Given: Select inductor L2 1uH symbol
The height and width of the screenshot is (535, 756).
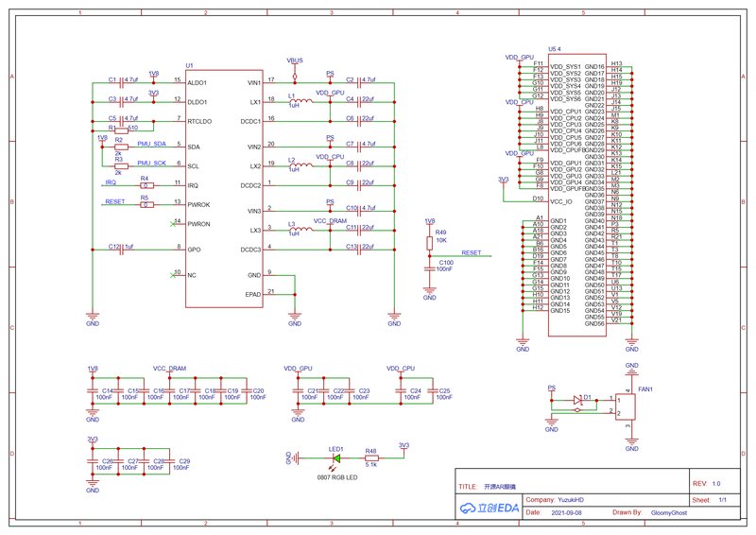Looking at the screenshot, I should pyautogui.click(x=301, y=165).
